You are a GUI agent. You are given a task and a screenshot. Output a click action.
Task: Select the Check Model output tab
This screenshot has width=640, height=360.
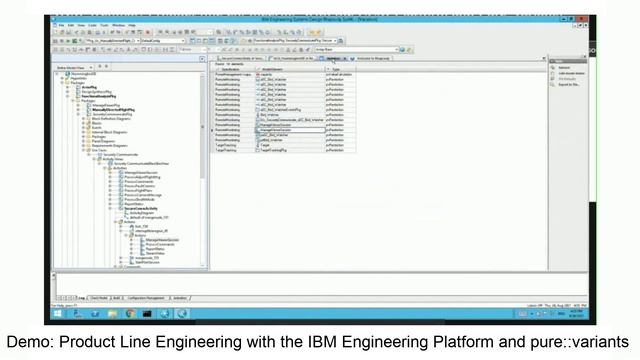99,298
